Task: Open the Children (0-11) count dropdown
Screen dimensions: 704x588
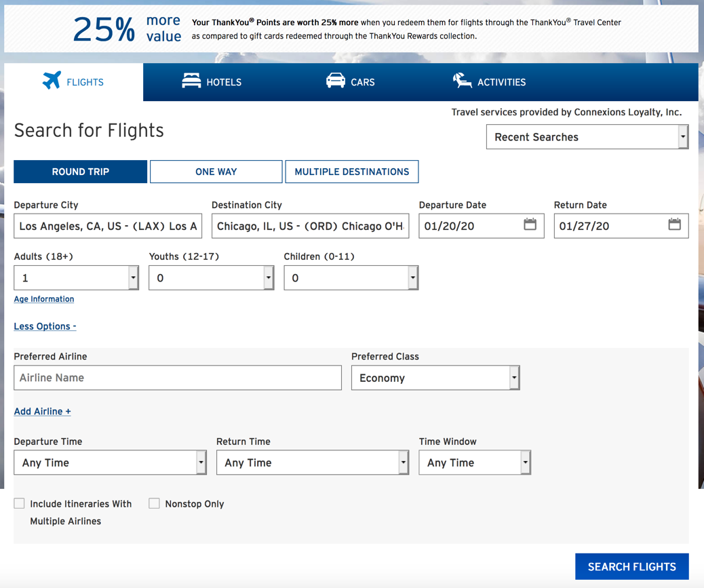Action: [x=351, y=278]
